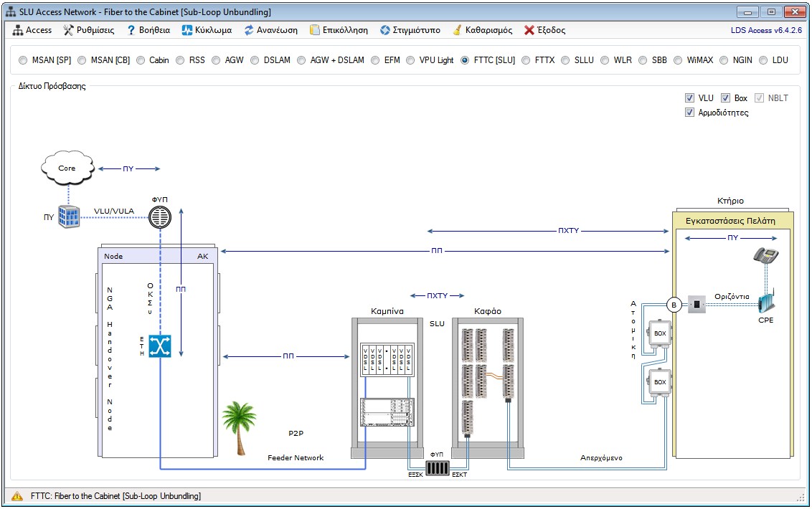The width and height of the screenshot is (812, 509).
Task: Select the FTTX radio button
Action: [527, 60]
